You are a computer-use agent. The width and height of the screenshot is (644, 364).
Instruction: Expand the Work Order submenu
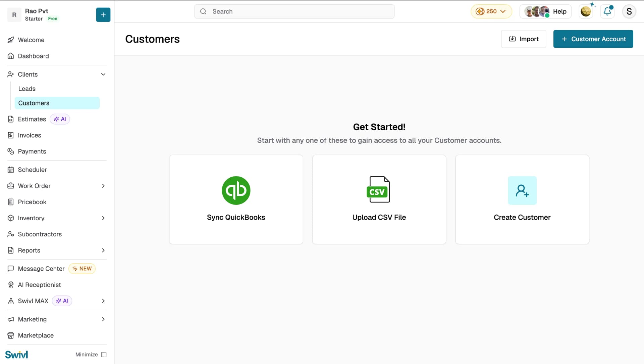click(x=103, y=186)
